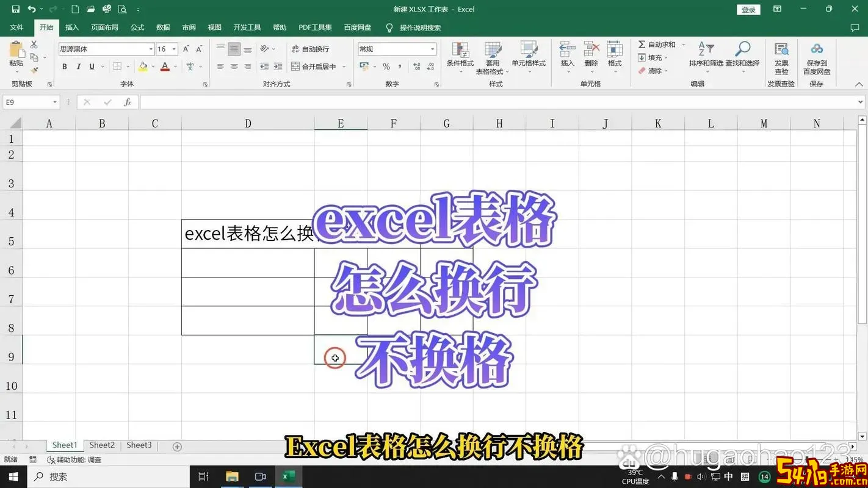This screenshot has width=868, height=488.
Task: Apply red font color A
Action: click(165, 66)
